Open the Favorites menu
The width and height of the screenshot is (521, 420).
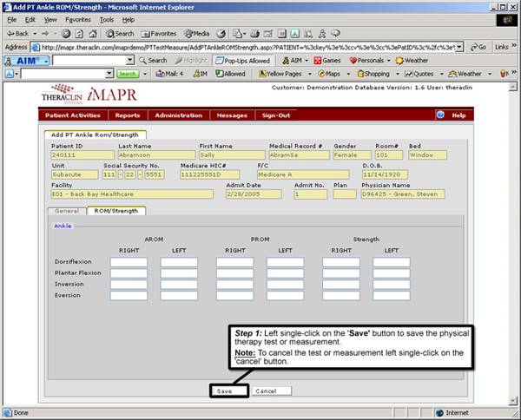78,20
